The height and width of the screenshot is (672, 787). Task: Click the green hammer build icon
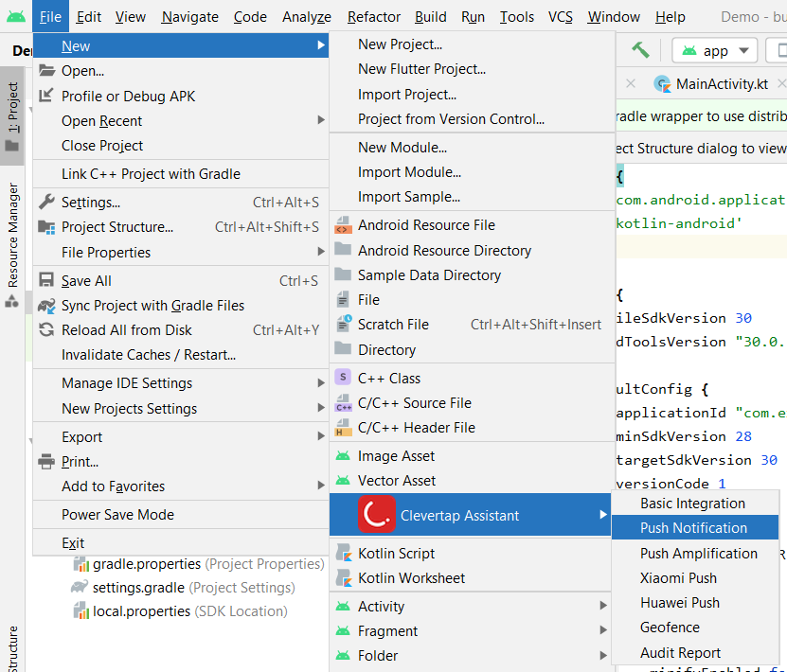coord(640,50)
